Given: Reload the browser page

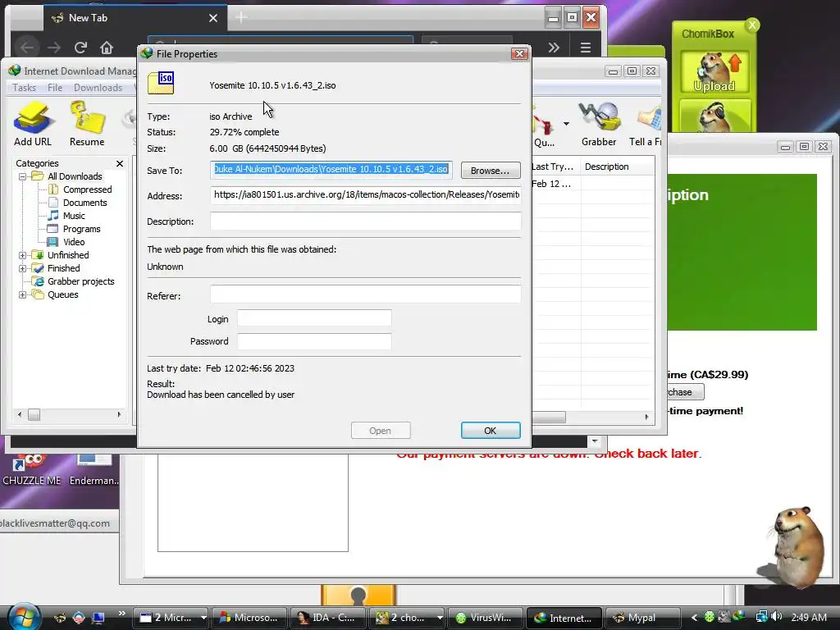Looking at the screenshot, I should (x=80, y=48).
